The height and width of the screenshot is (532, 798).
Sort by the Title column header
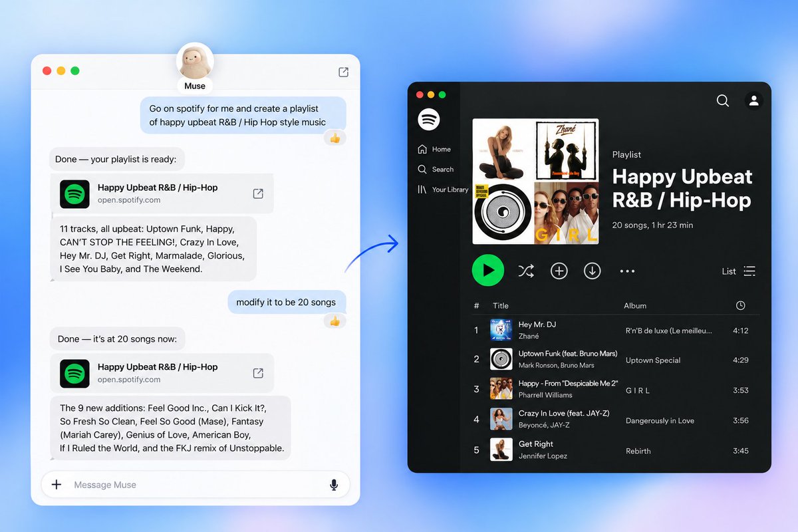[x=501, y=306]
